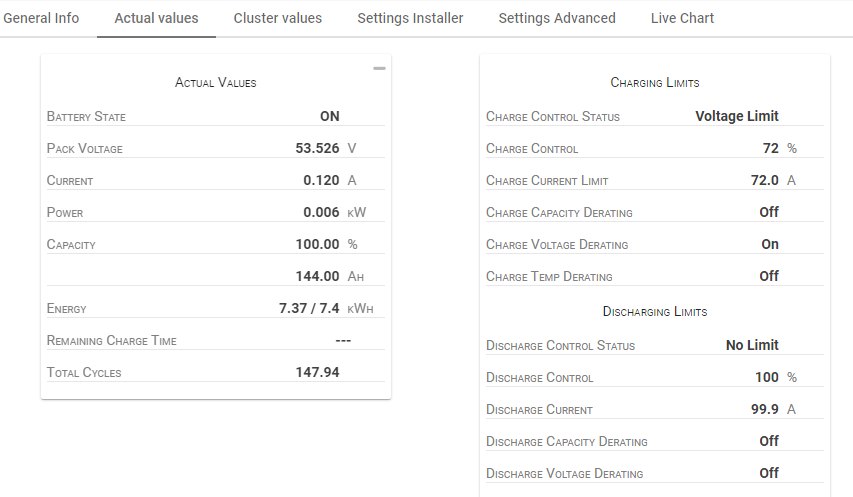Viewport: 853px width, 497px height.
Task: Click the Pack Voltage value 53.526
Action: pos(311,149)
